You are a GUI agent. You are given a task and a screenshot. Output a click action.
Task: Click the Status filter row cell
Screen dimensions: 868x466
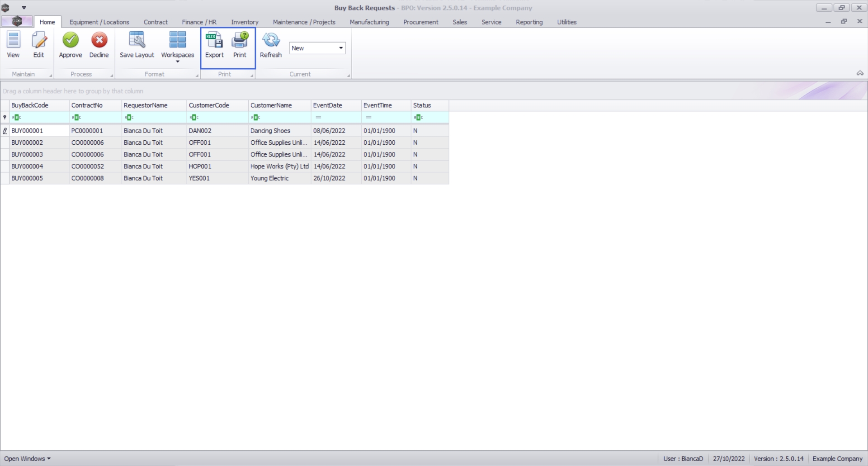(x=430, y=117)
